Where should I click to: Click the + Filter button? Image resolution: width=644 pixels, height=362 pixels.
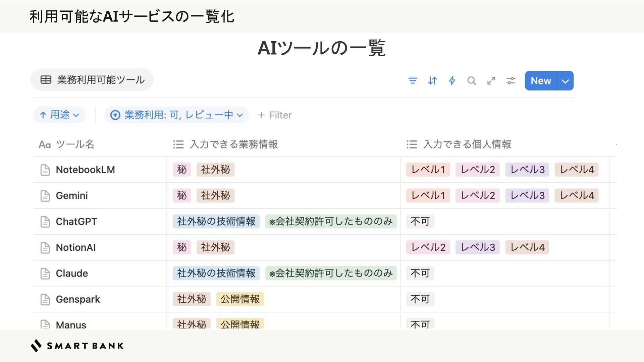point(275,115)
